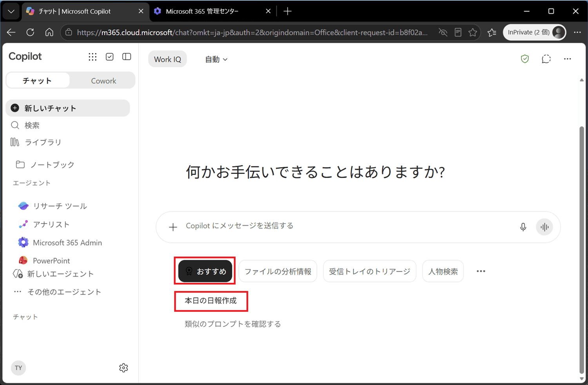
Task: Open the sidebar settings gear
Action: (x=123, y=368)
